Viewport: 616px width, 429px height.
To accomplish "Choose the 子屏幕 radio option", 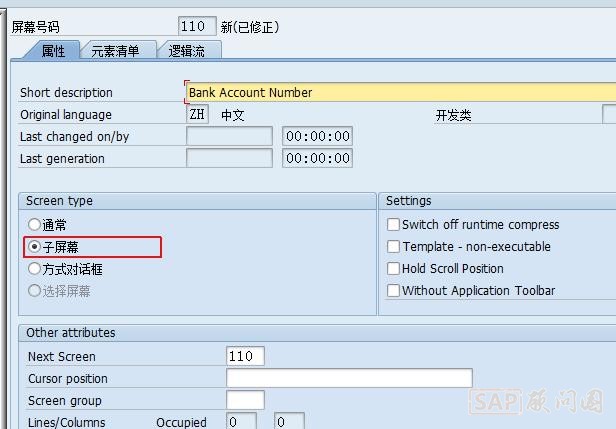I will coord(36,247).
